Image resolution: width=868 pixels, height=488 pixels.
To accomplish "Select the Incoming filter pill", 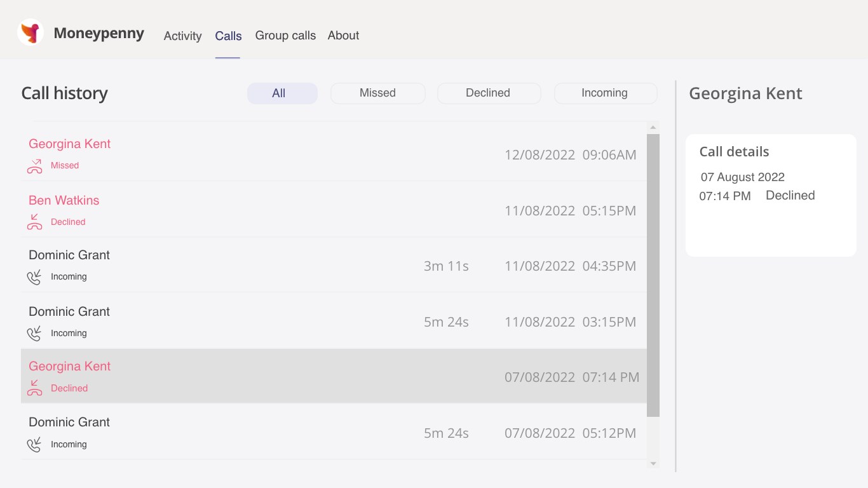I will (x=605, y=93).
